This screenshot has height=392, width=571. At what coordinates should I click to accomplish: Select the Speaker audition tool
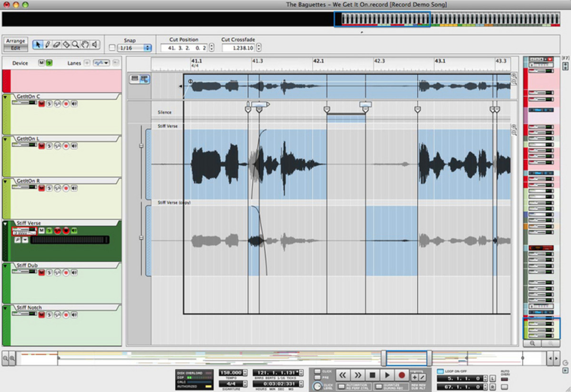point(95,45)
